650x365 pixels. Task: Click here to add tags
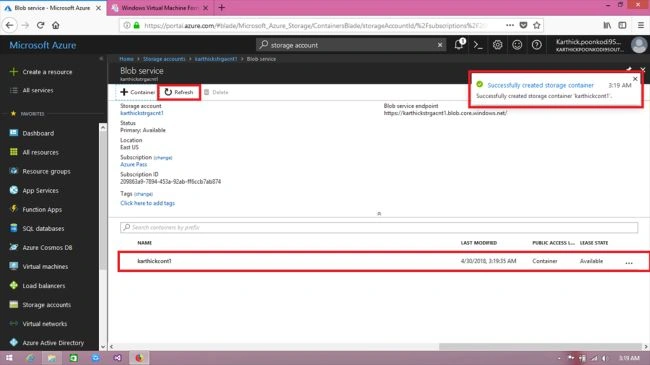(x=148, y=203)
